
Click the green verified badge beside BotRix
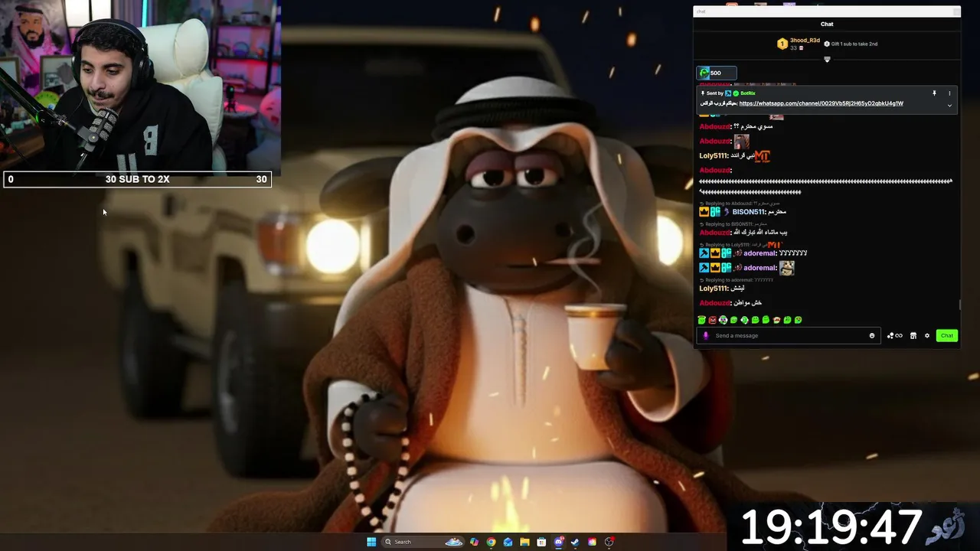[736, 93]
